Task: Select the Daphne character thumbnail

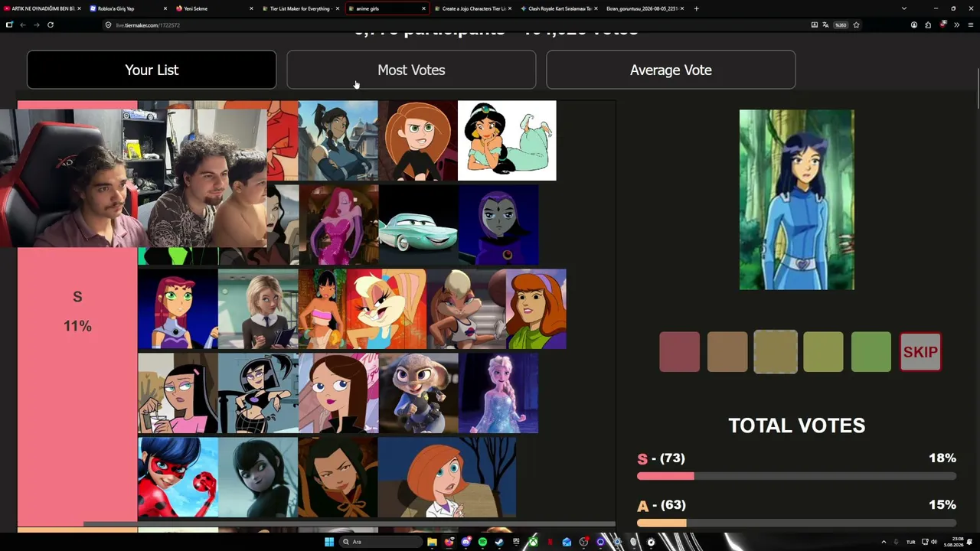Action: pyautogui.click(x=536, y=308)
